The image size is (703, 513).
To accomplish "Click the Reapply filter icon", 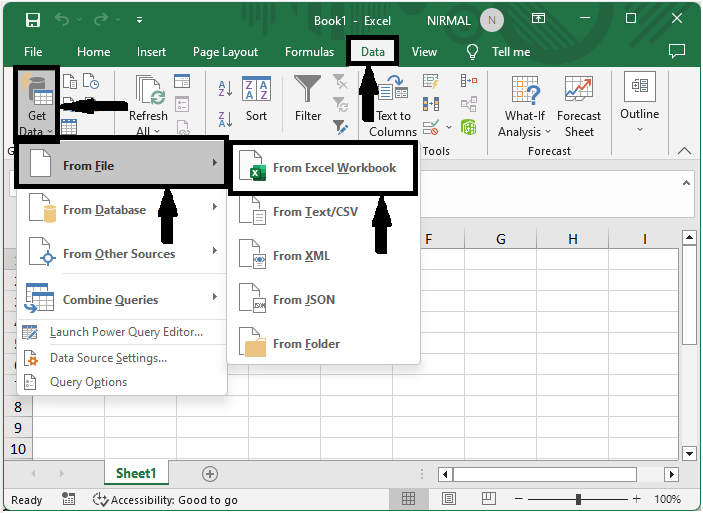I will pyautogui.click(x=340, y=104).
